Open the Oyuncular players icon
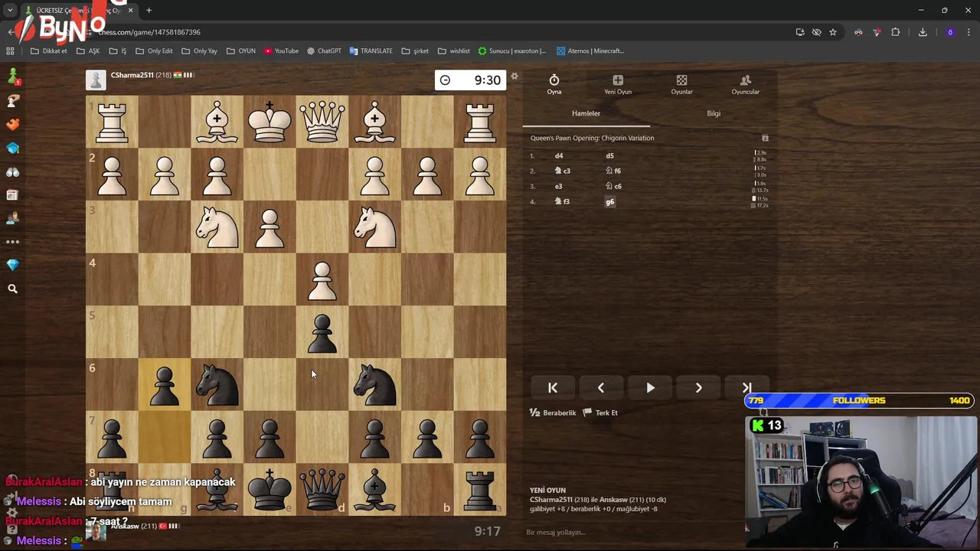This screenshot has width=980, height=551. coord(745,80)
